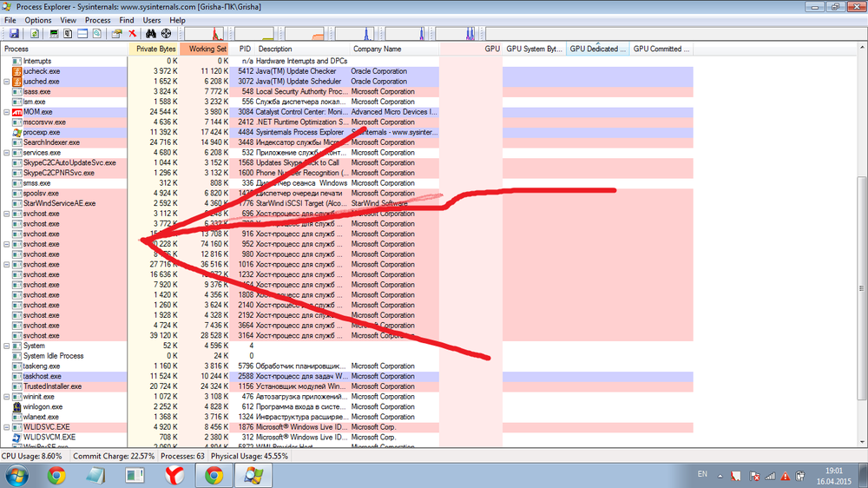Image resolution: width=868 pixels, height=488 pixels.
Task: Click the taskbar clock showing 19:01
Action: click(833, 476)
